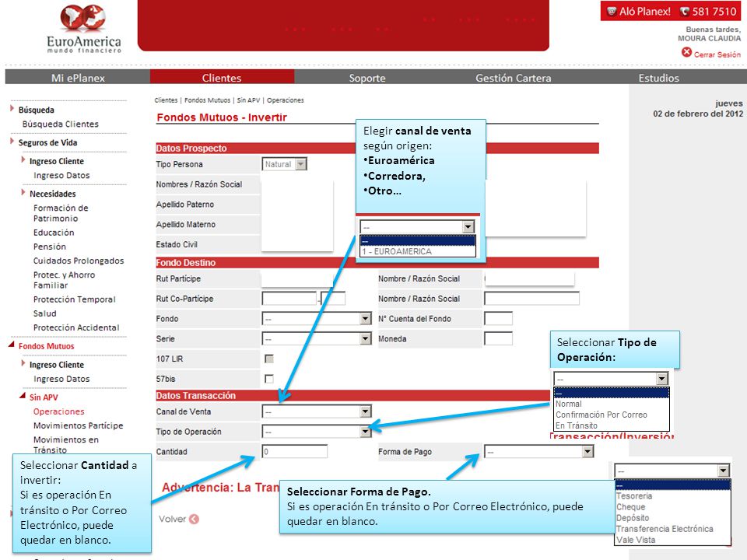Click the Formación de Patrimonio link
The image size is (747, 560).
[61, 213]
